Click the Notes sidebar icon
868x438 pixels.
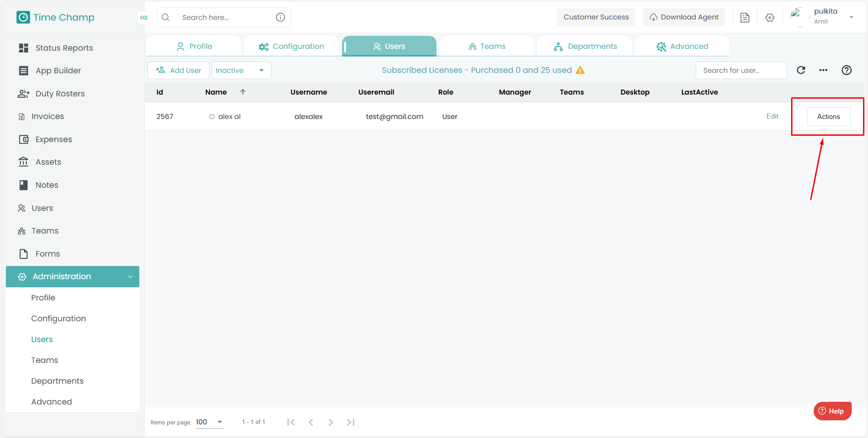[x=24, y=185]
